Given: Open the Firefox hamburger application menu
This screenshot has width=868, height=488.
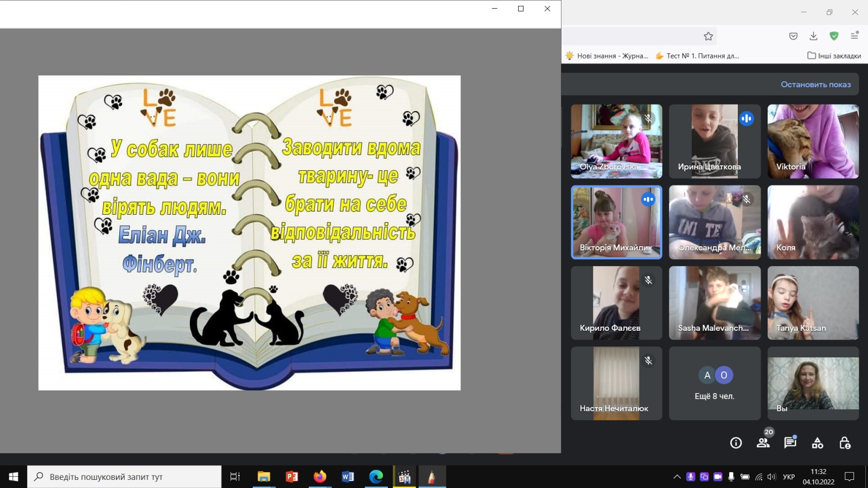Looking at the screenshot, I should coord(854,36).
